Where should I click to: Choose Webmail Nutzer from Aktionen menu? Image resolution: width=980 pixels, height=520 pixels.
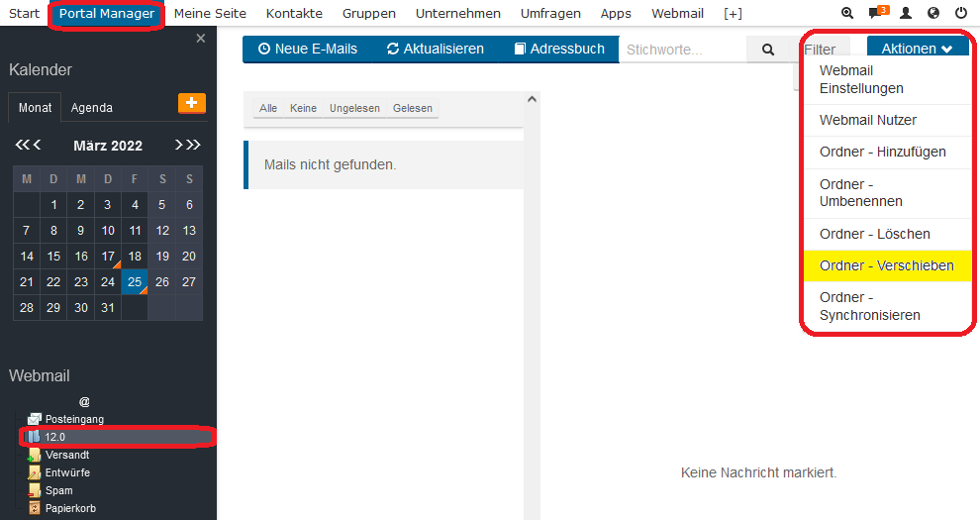[x=887, y=120]
